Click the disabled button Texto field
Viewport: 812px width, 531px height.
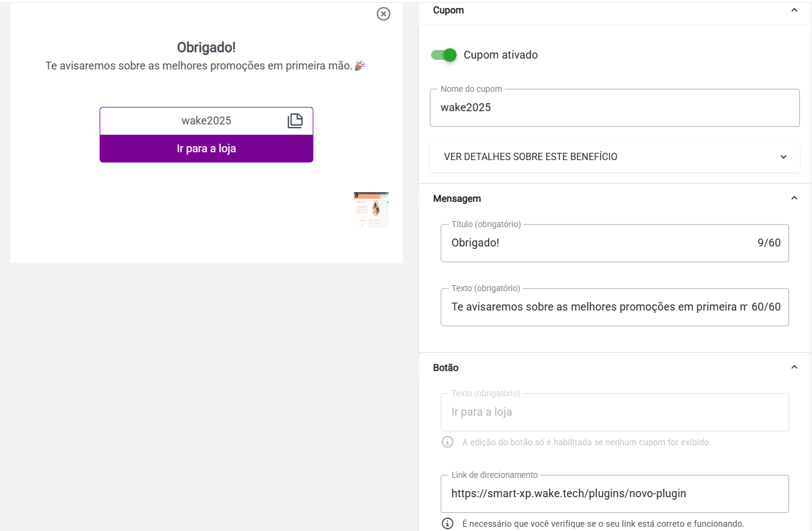[x=615, y=412]
